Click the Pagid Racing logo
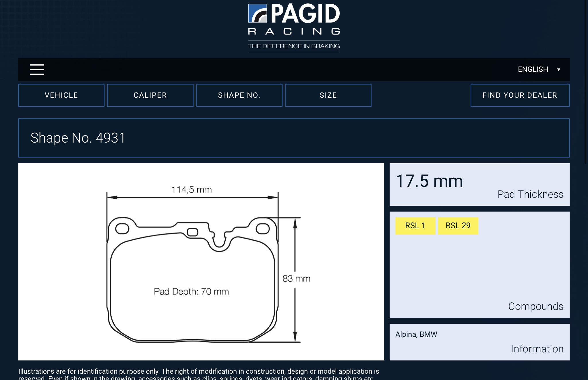 (x=294, y=28)
